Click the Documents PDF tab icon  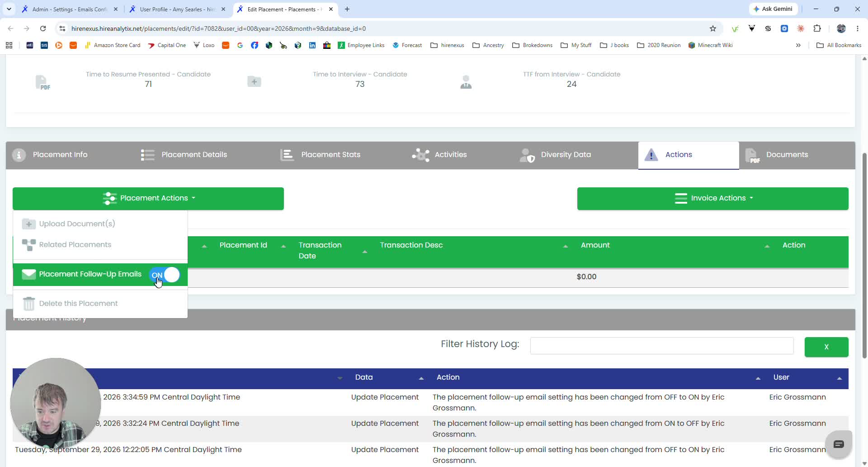tap(752, 155)
